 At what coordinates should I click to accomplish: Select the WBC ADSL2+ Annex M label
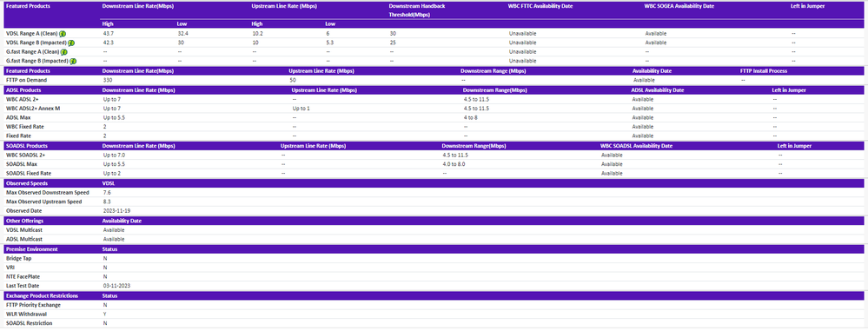(33, 108)
